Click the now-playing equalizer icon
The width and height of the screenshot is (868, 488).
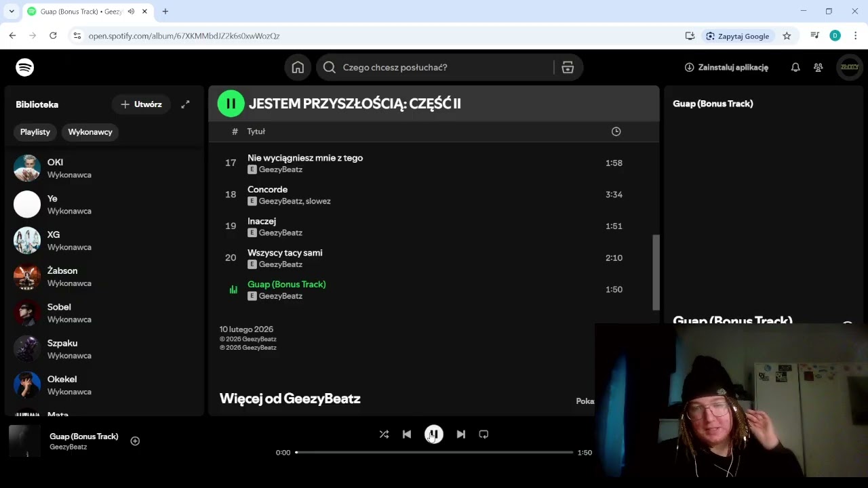(x=233, y=289)
